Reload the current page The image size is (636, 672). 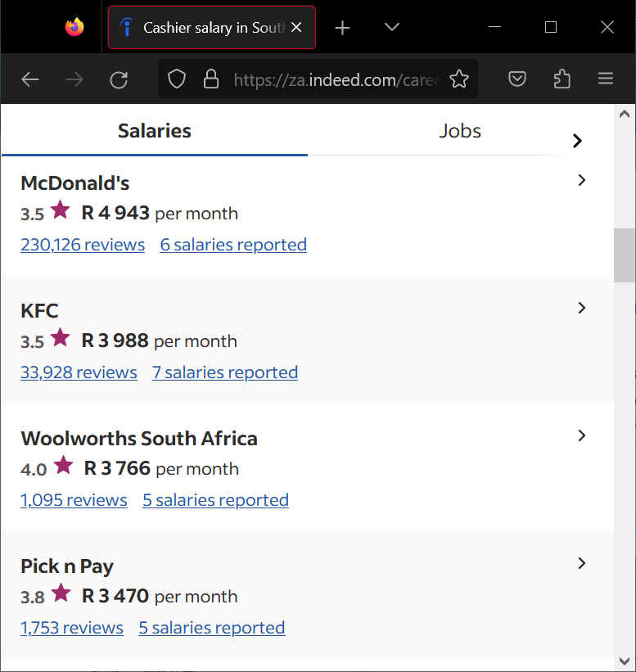point(119,79)
